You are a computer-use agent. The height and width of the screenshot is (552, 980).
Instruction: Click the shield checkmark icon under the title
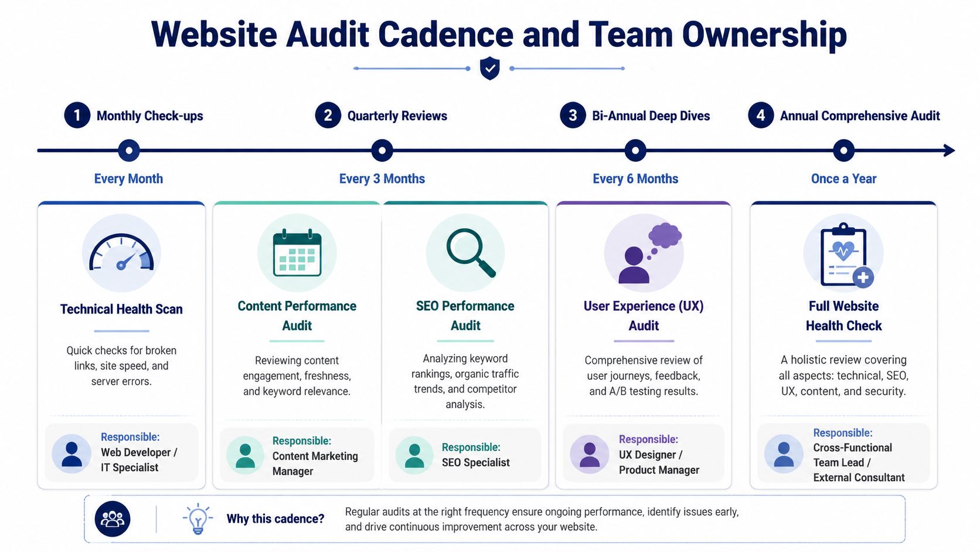[489, 68]
